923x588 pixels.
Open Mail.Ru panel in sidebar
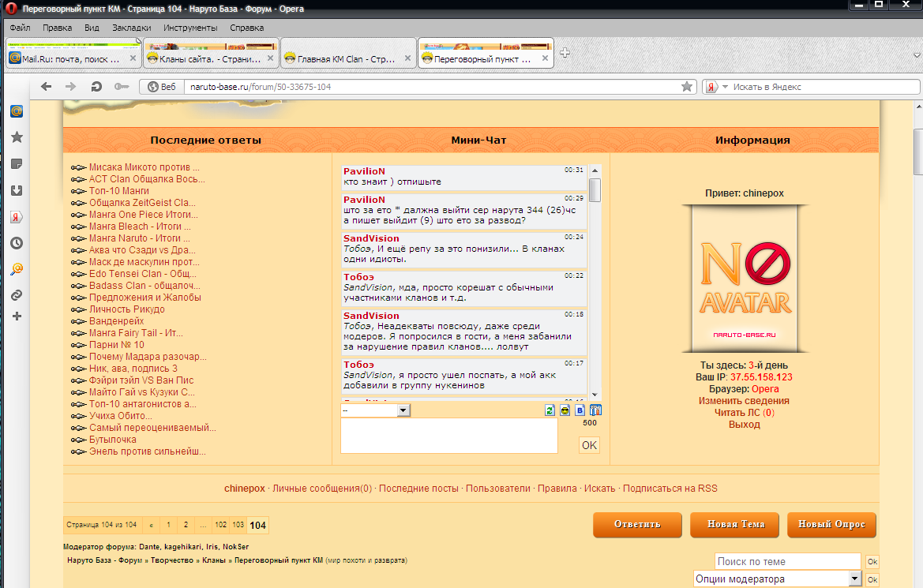click(x=17, y=110)
